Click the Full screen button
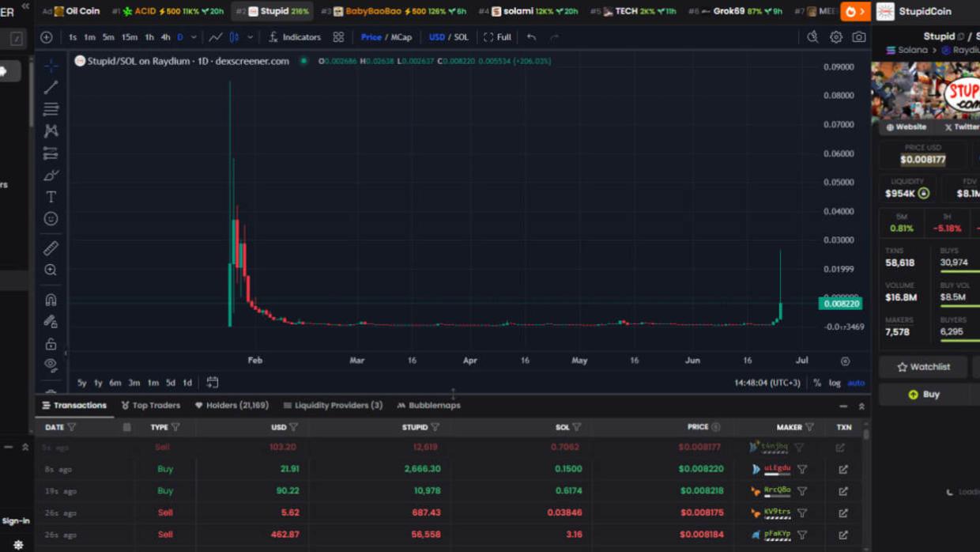This screenshot has width=980, height=552. 498,37
